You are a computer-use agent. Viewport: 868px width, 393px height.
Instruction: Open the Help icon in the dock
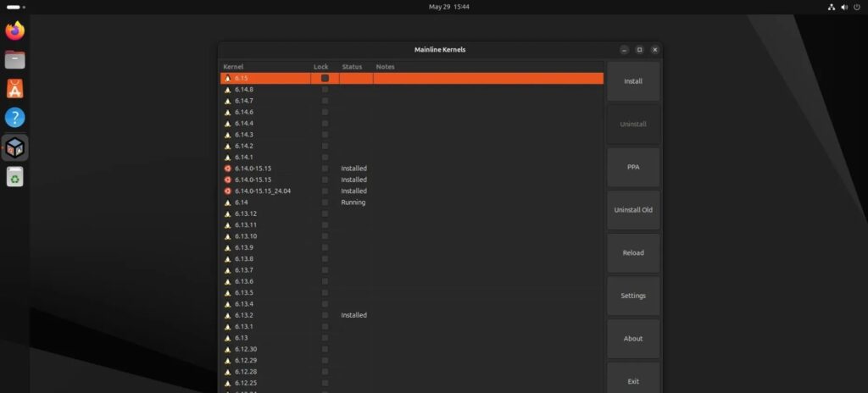coord(15,118)
